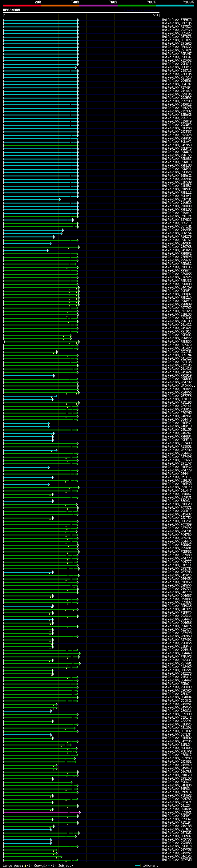Click the BP034985 query sequence label
This screenshot has width=197, height=868.
(x=11, y=10)
